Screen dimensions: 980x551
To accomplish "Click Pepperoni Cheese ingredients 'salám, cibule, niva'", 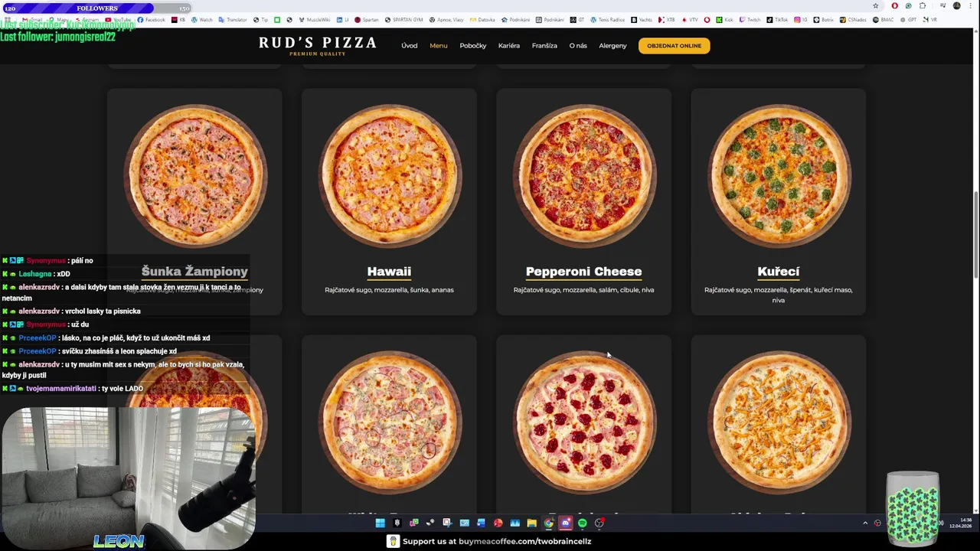I will (625, 290).
